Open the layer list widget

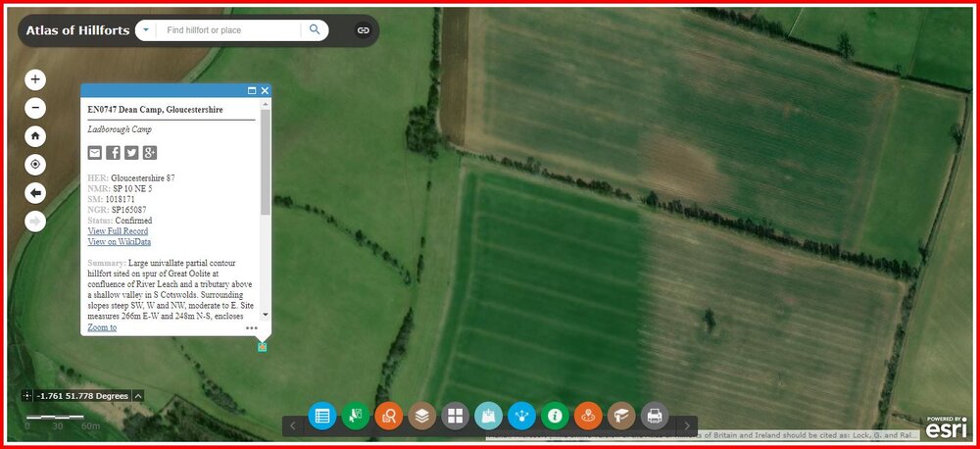tap(421, 416)
